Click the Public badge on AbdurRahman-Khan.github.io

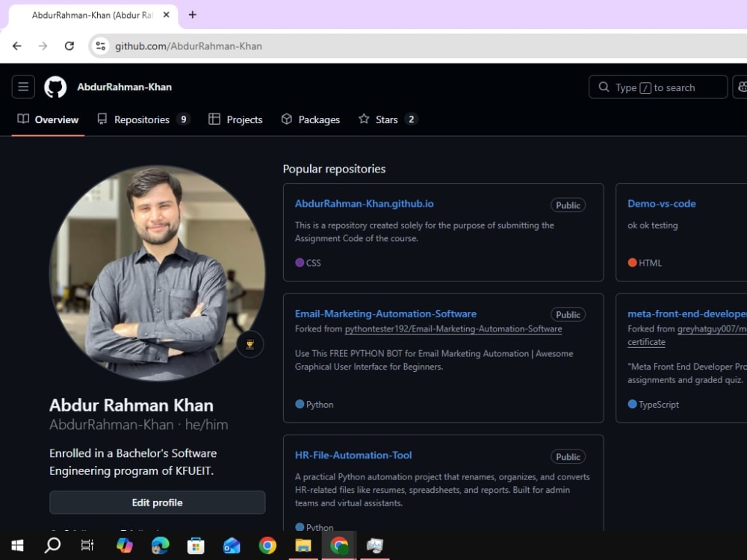pos(568,205)
